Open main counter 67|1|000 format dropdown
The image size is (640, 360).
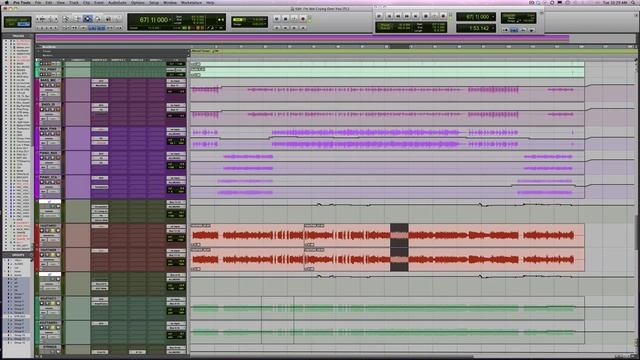[171, 19]
